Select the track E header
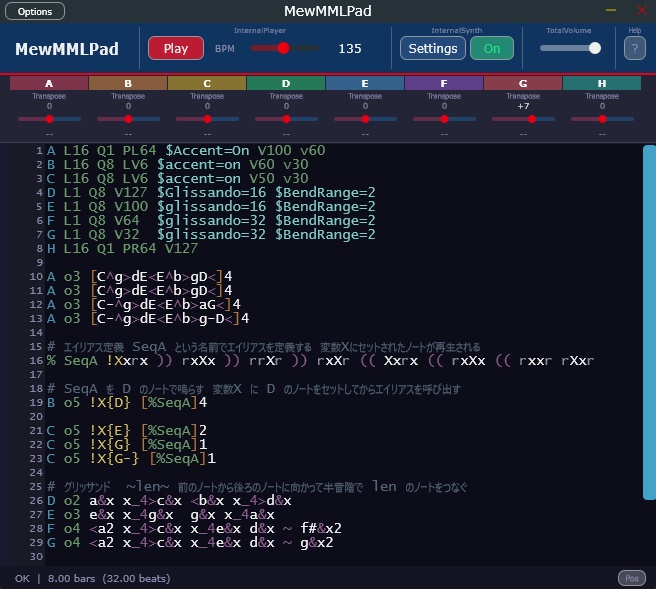 click(x=365, y=83)
